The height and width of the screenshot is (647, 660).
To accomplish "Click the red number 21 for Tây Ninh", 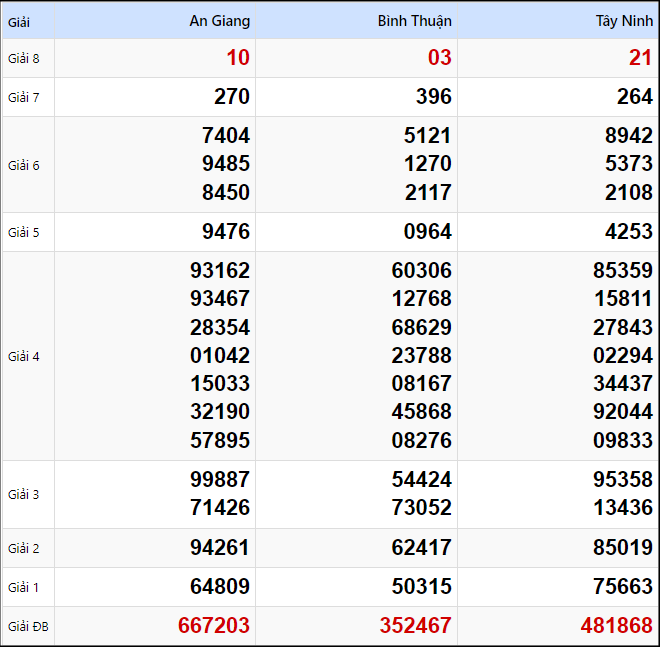I will click(640, 58).
